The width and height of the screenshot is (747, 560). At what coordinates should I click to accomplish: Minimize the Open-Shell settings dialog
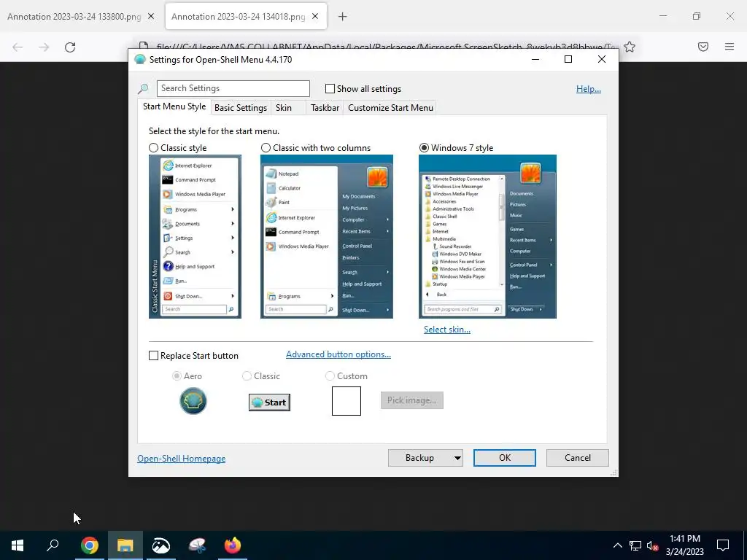coord(535,59)
